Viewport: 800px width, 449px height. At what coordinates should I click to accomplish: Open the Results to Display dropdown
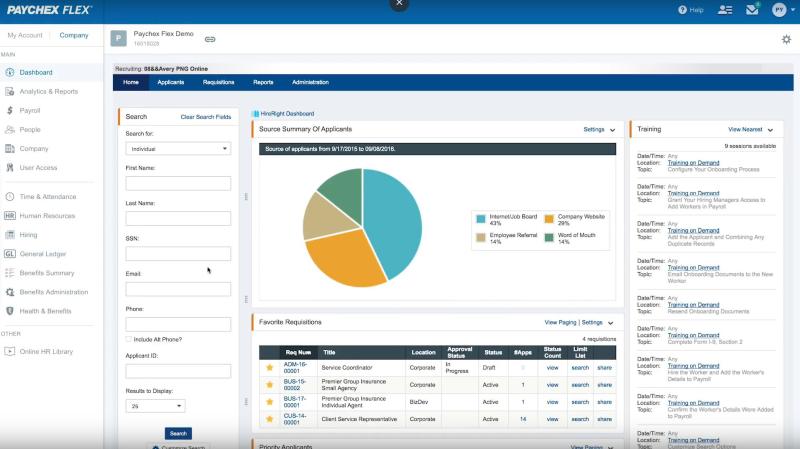click(155, 406)
